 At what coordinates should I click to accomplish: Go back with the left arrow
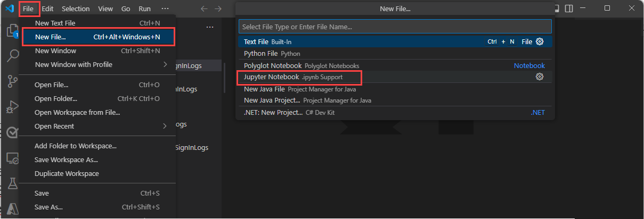(x=204, y=9)
